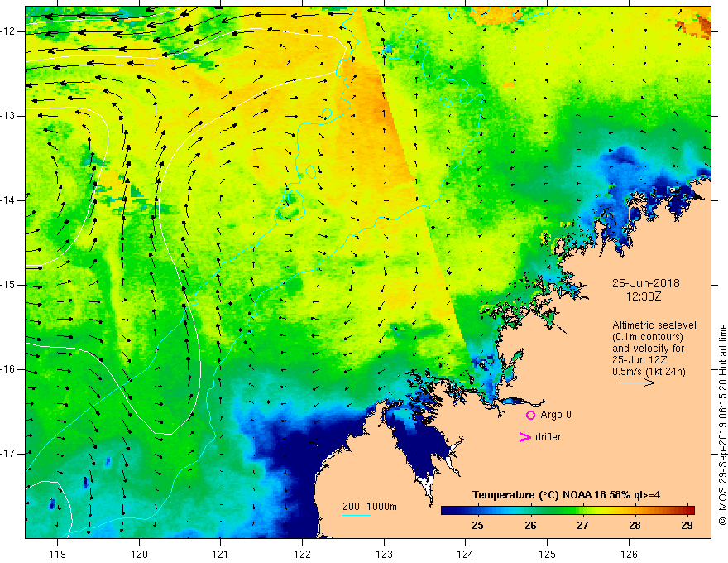Click the '200 1000m' depth legend text
Viewport: 728px width, 563px height.
pos(370,507)
